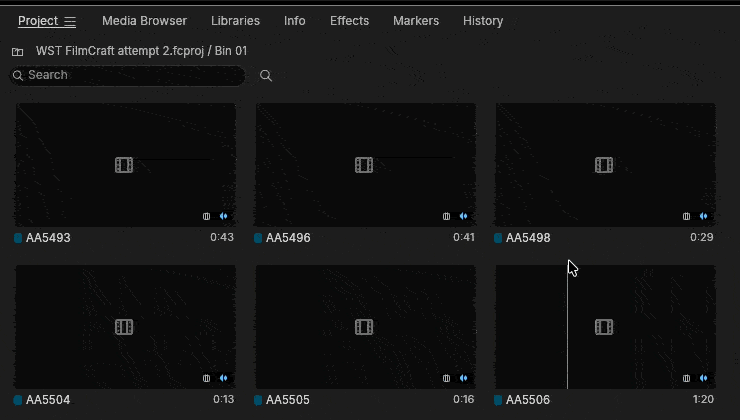Show the History tab
The height and width of the screenshot is (420, 740).
tap(483, 21)
